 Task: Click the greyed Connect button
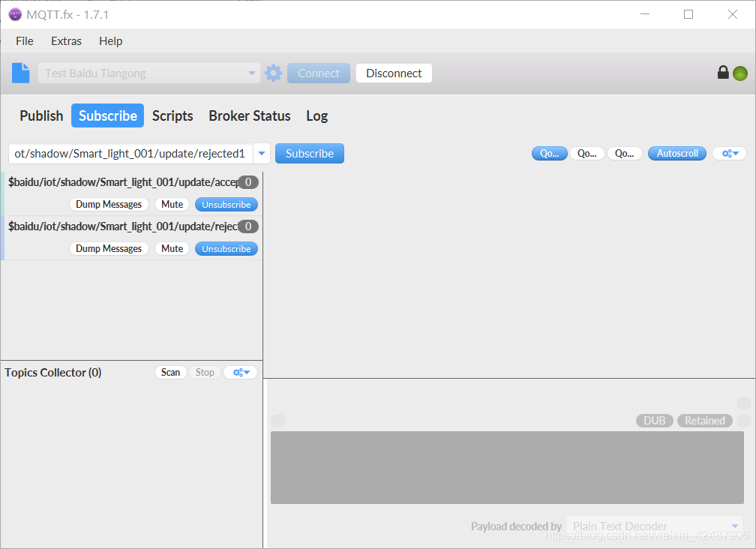pyautogui.click(x=318, y=73)
